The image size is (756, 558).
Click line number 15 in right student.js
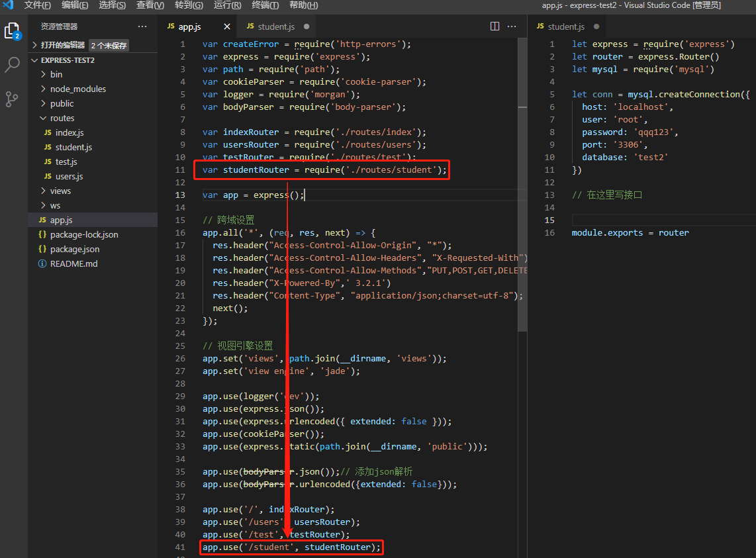(549, 220)
